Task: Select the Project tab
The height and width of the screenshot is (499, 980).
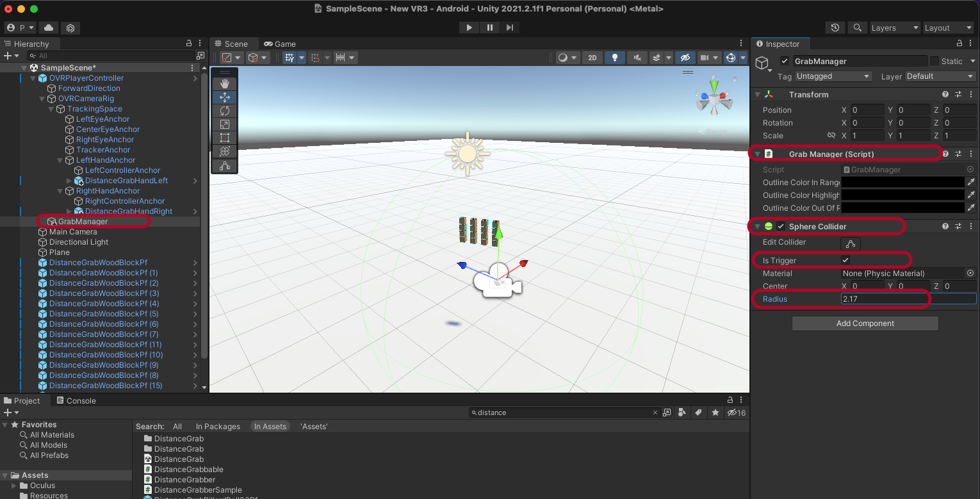Action: (x=22, y=401)
